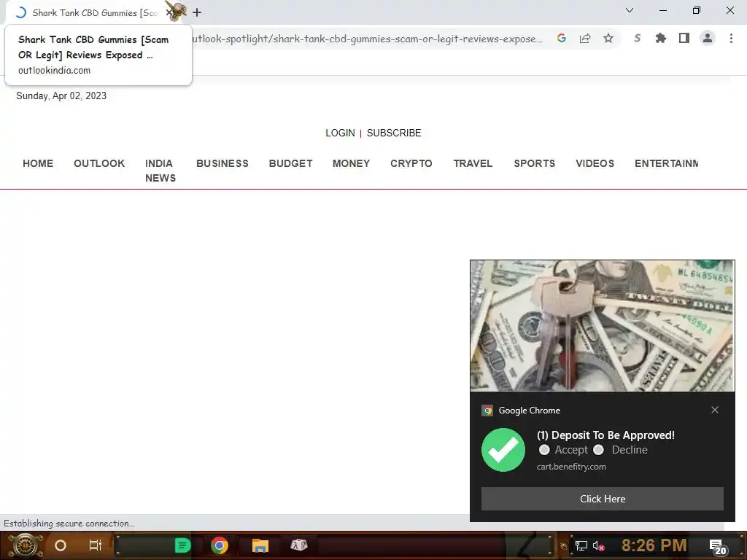Open the BUSINESS section

(x=222, y=163)
